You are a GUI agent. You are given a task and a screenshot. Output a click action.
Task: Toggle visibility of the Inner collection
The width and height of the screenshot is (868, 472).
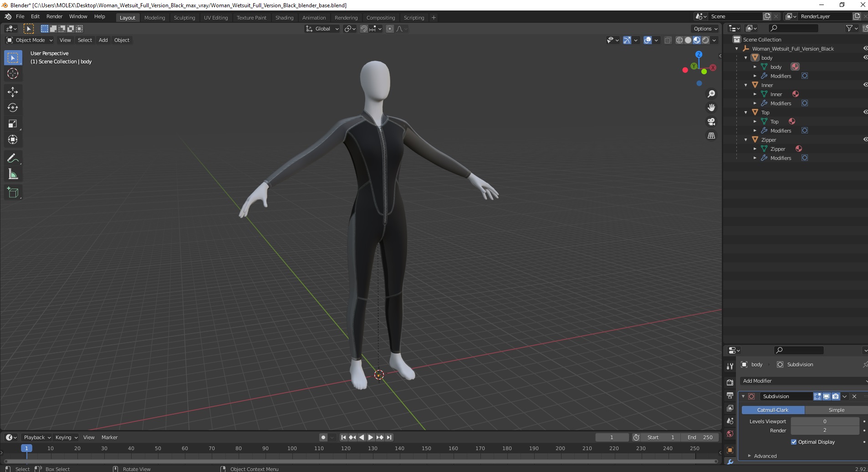pyautogui.click(x=865, y=85)
